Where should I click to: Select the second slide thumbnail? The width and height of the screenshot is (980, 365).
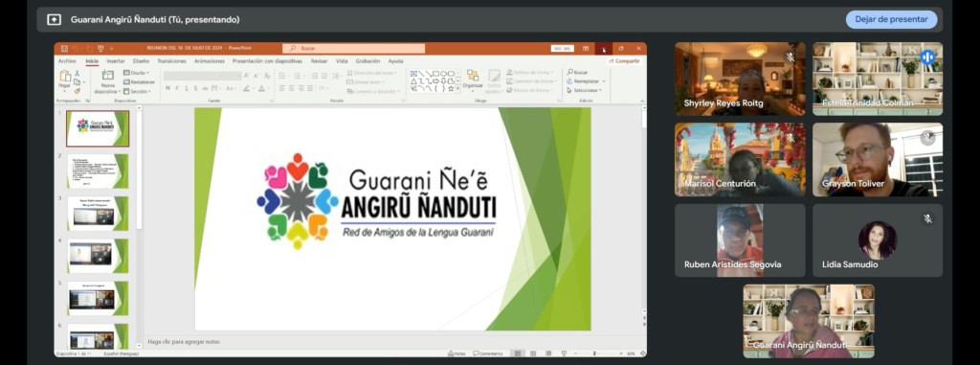pyautogui.click(x=99, y=171)
